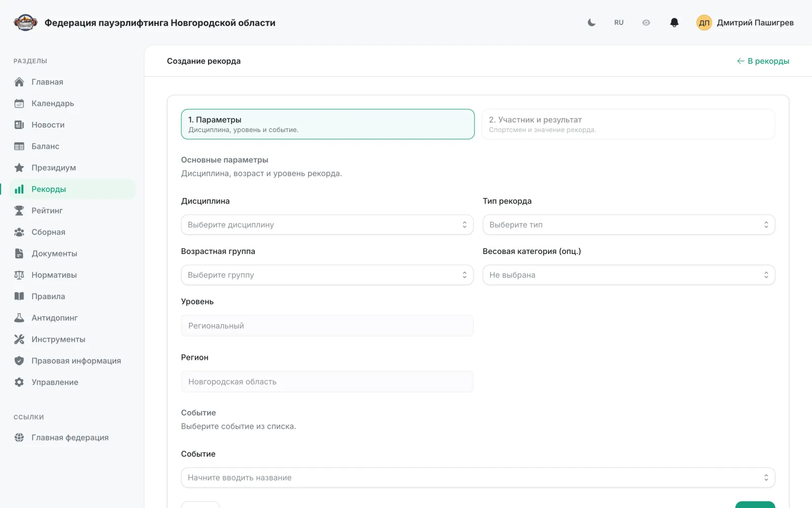The width and height of the screenshot is (812, 508).
Task: Open Антидопинг flask icon
Action: 19,317
